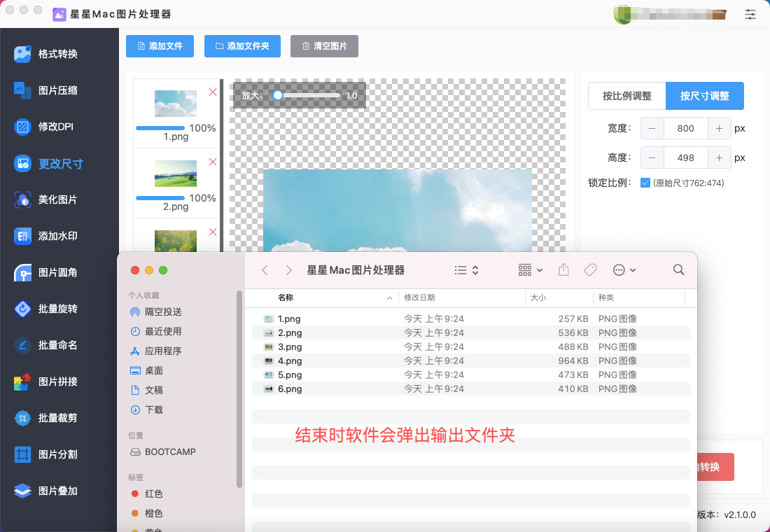Remove 2.png from the image list
The image size is (770, 532).
[x=213, y=162]
